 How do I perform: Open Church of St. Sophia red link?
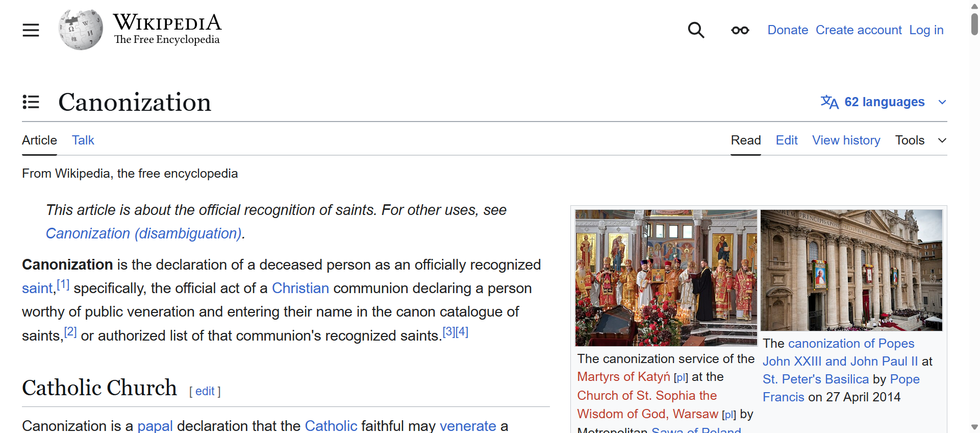(x=647, y=404)
